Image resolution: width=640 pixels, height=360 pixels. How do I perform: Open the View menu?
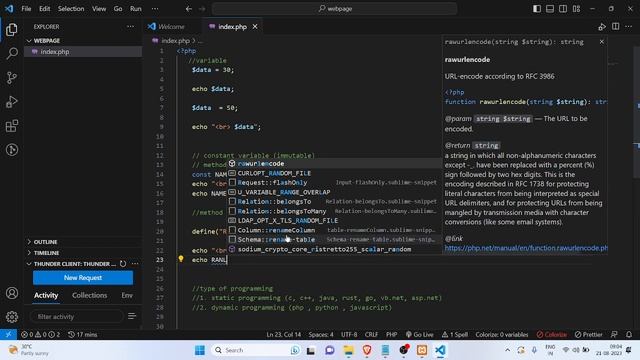99,9
